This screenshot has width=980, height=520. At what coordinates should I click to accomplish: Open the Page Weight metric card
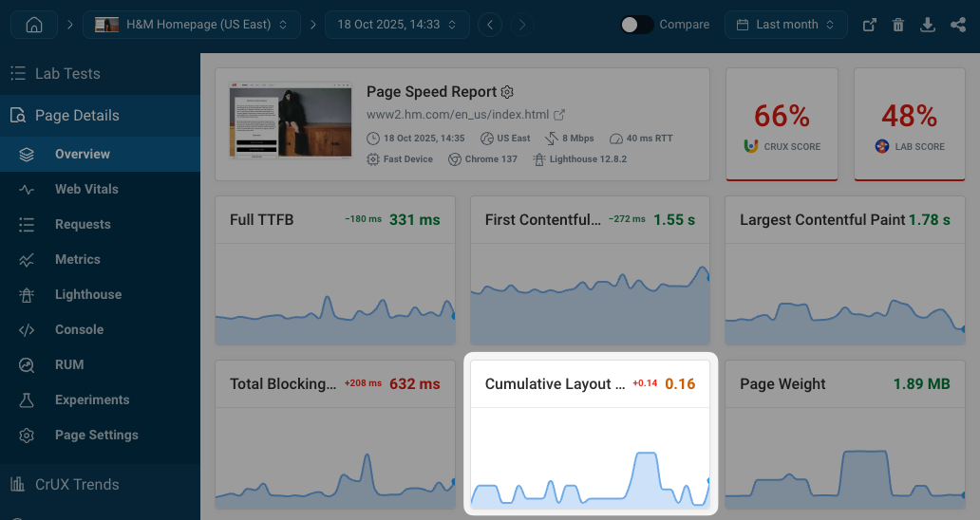coord(845,435)
